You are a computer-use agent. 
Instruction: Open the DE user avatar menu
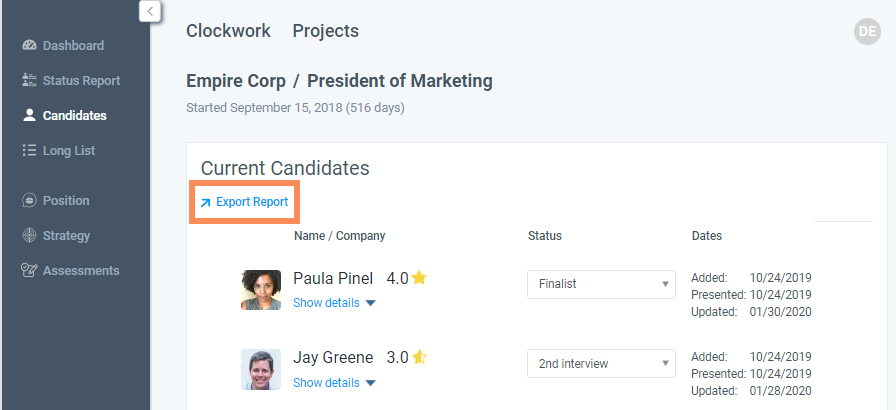(x=867, y=32)
